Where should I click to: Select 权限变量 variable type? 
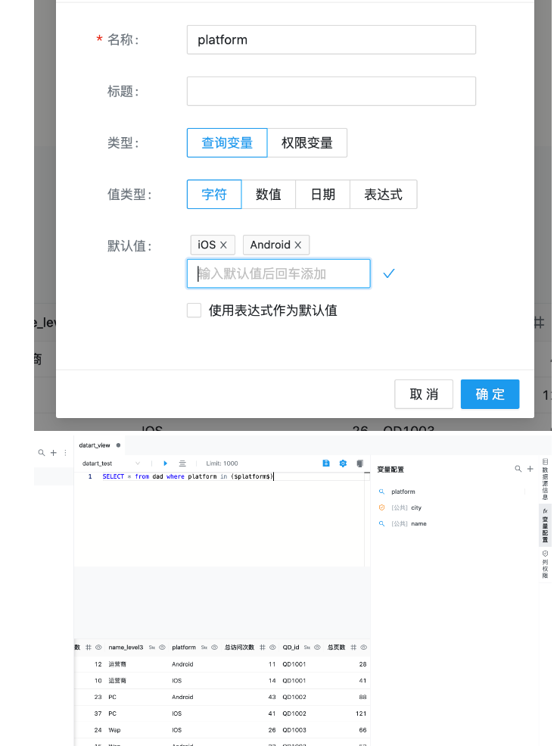point(307,142)
